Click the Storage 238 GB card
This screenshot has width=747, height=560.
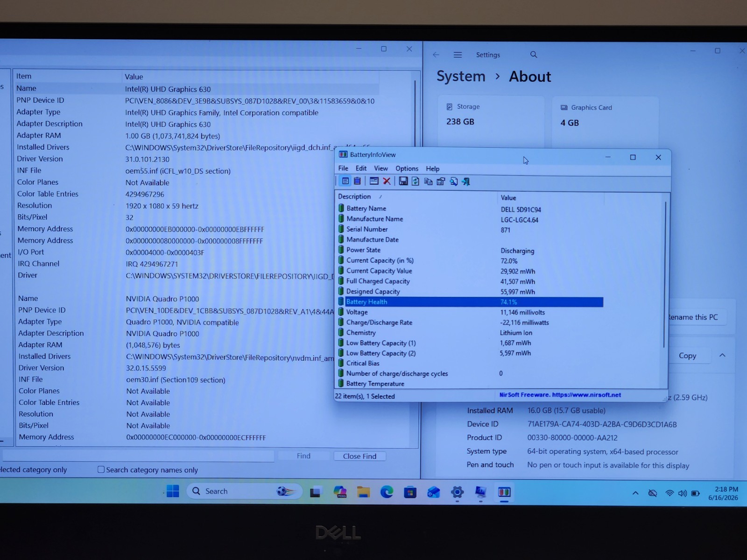pyautogui.click(x=491, y=121)
